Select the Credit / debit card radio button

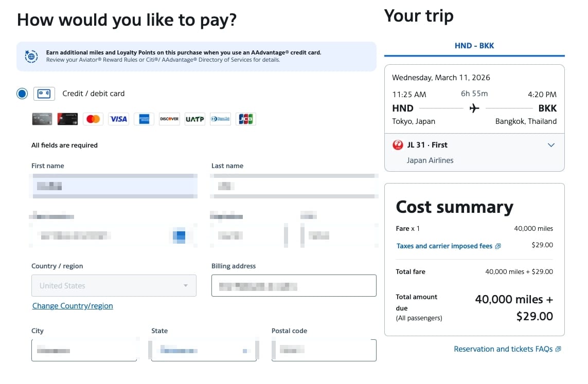22,94
